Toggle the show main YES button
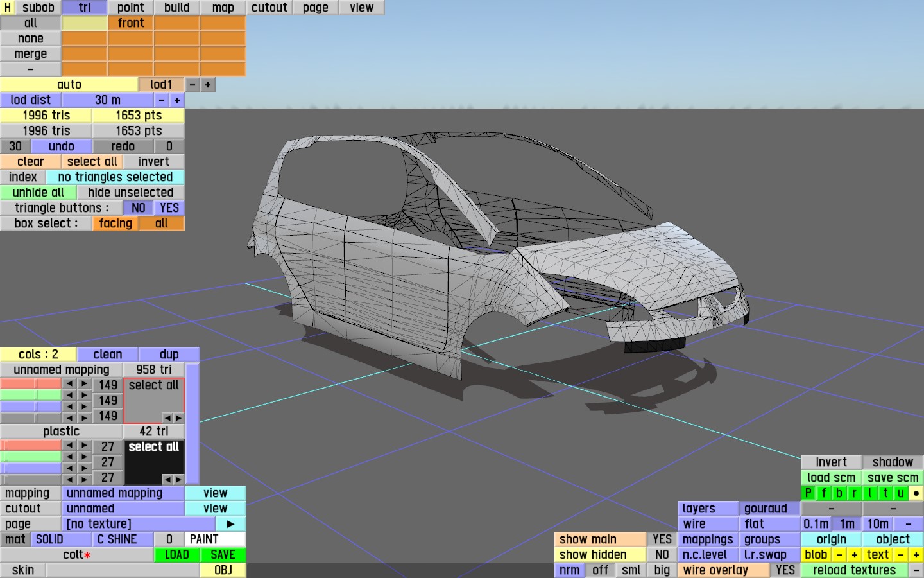Screen dimensions: 924x578 tap(662, 539)
